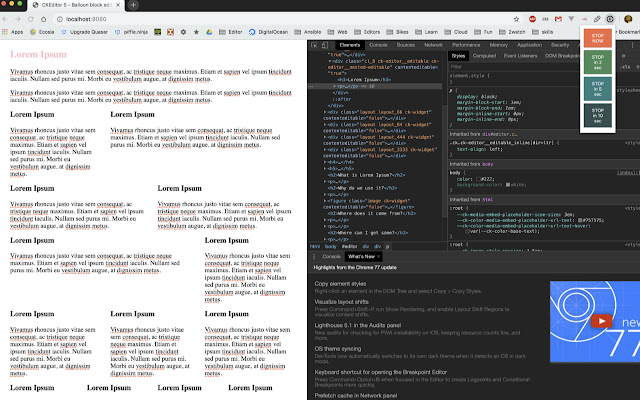Open the green terminal bookmark icon
The width and height of the screenshot is (640, 400).
pos(158,32)
